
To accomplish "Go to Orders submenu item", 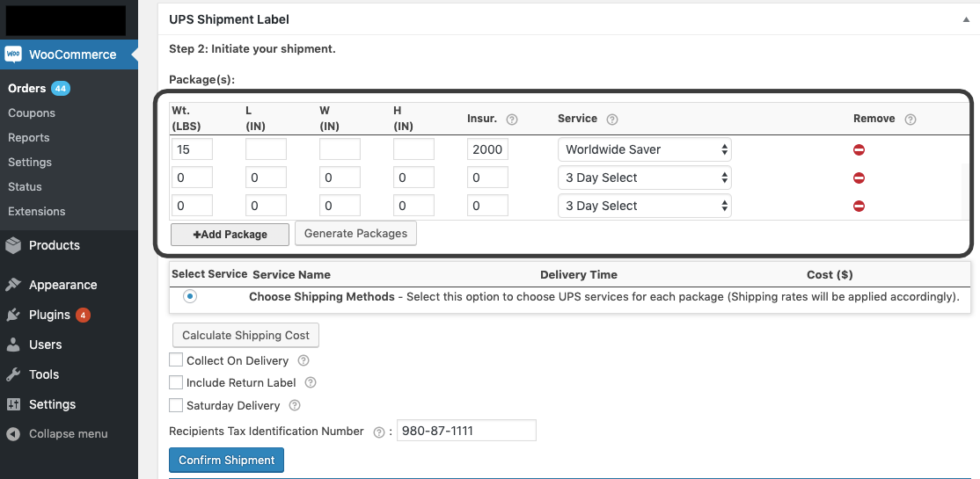I will [27, 89].
